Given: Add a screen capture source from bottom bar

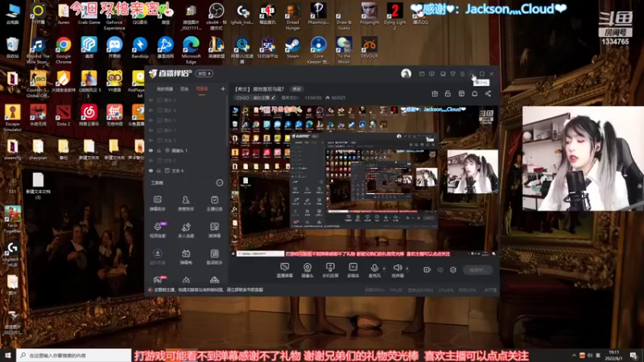Looking at the screenshot, I should pyautogui.click(x=284, y=270).
